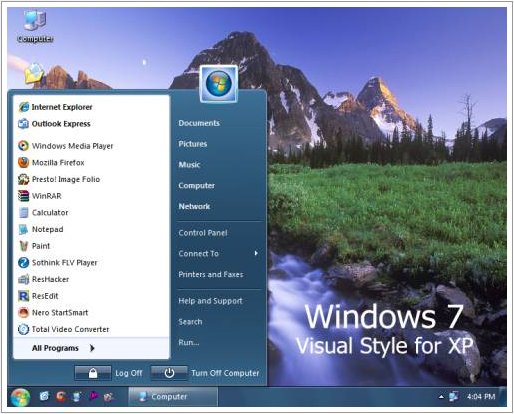514x414 pixels.
Task: Open Help and Support
Action: 210,301
